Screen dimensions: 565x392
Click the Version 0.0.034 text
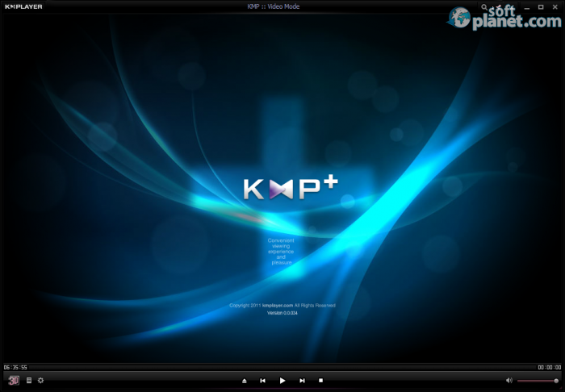coord(282,313)
